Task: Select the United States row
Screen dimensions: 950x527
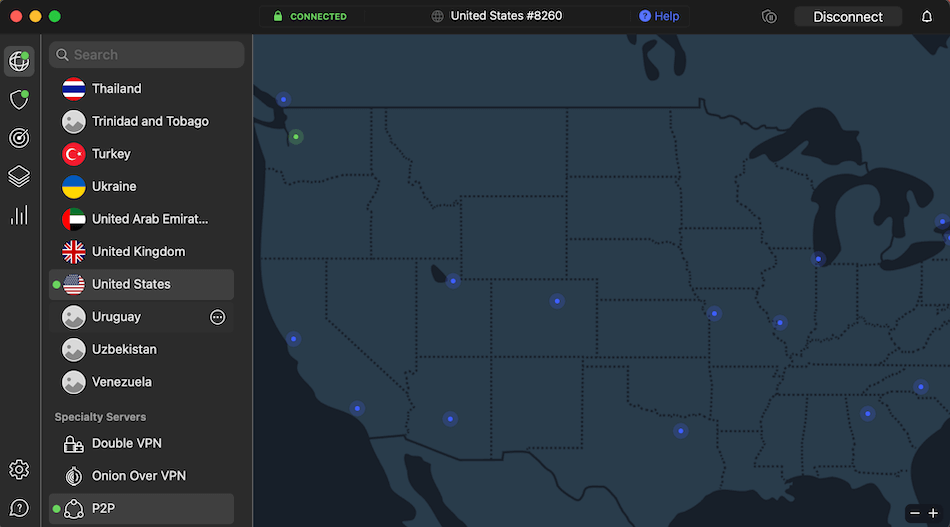Action: pyautogui.click(x=141, y=285)
